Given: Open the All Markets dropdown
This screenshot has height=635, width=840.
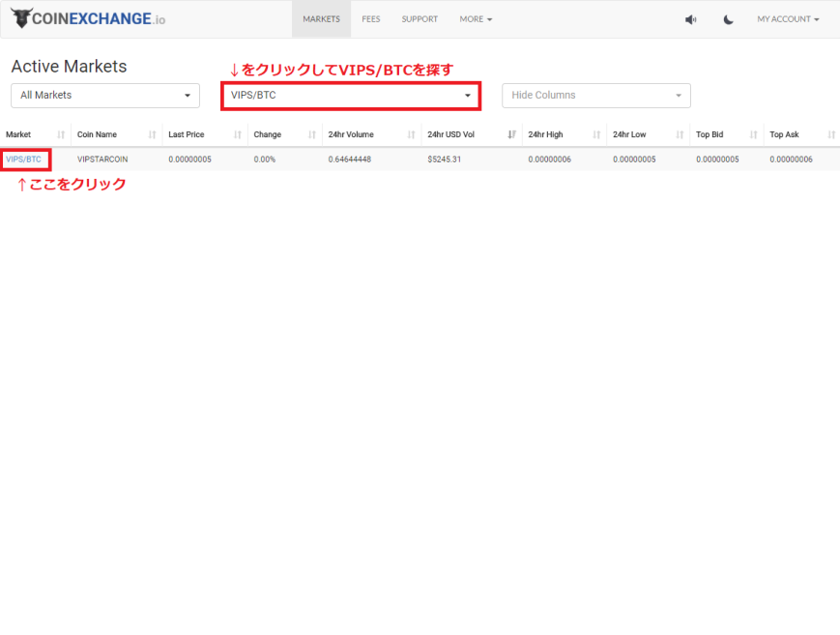Looking at the screenshot, I should tap(105, 96).
